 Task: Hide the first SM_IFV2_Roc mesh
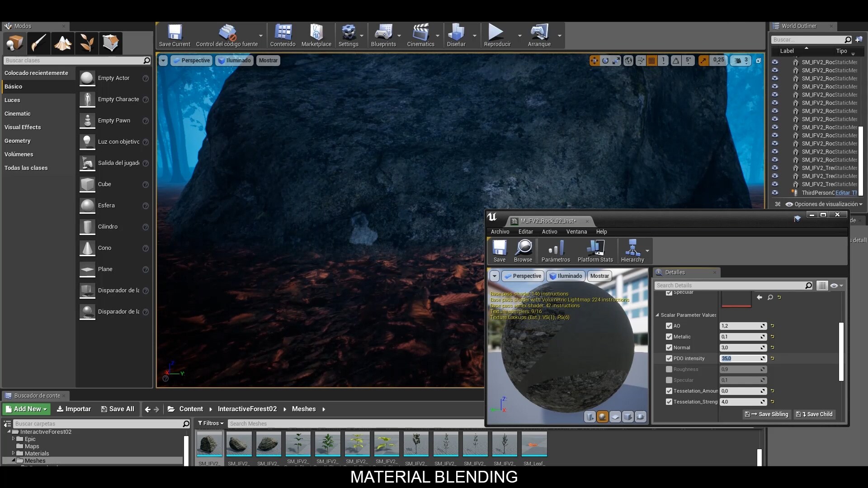(x=775, y=62)
